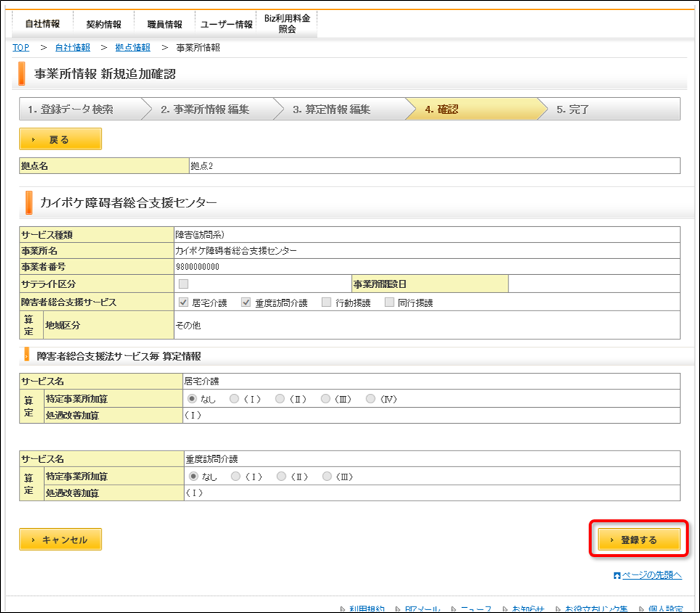Select (Ⅱ) for 居宅介護 特定事業所加算
Viewport: 700px width, 613px height.
[280, 399]
